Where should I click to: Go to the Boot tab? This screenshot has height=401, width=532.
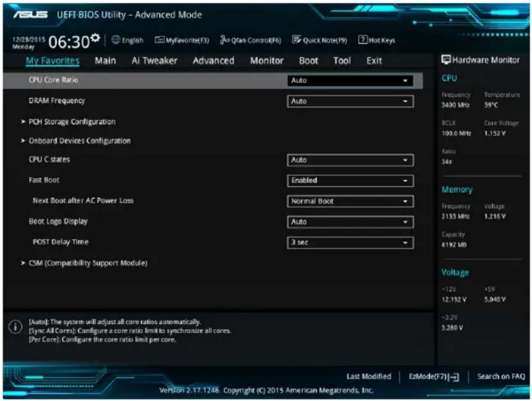[308, 61]
